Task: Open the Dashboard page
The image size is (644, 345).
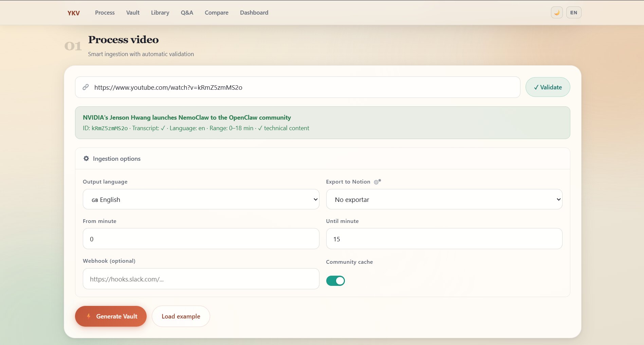Action: point(254,13)
